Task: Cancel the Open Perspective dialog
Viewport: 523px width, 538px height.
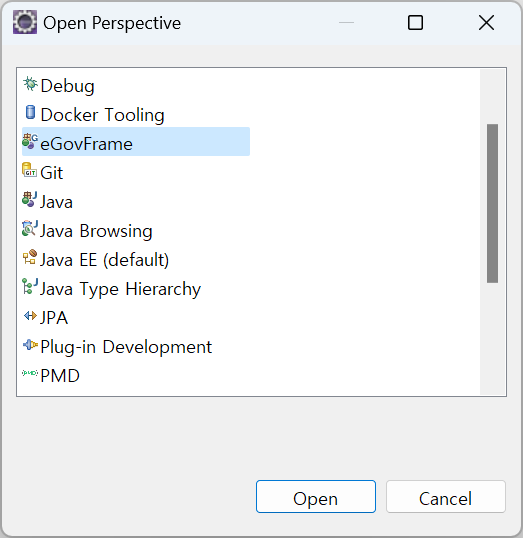Action: (x=445, y=496)
